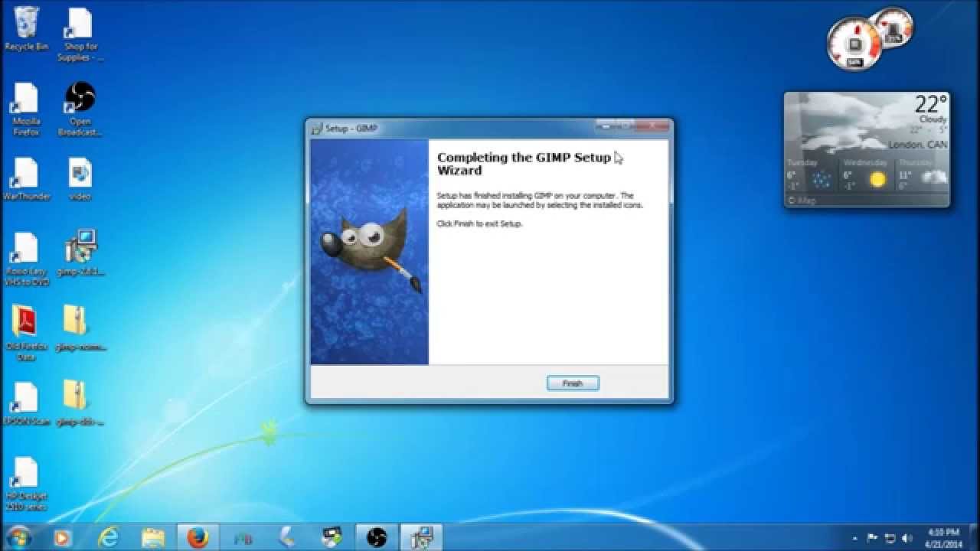Screen dimensions: 980x551
Task: Open the Windows Start menu
Action: coord(17,537)
